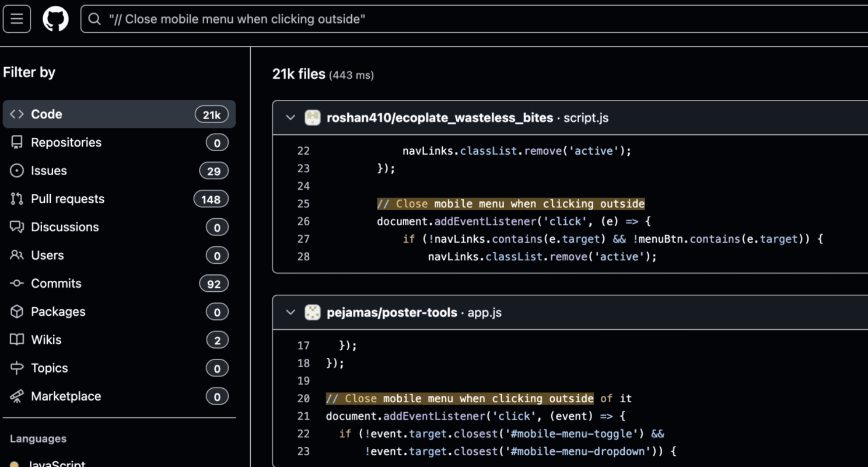Click line number 26 in script.js
Image resolution: width=868 pixels, height=467 pixels.
click(303, 221)
